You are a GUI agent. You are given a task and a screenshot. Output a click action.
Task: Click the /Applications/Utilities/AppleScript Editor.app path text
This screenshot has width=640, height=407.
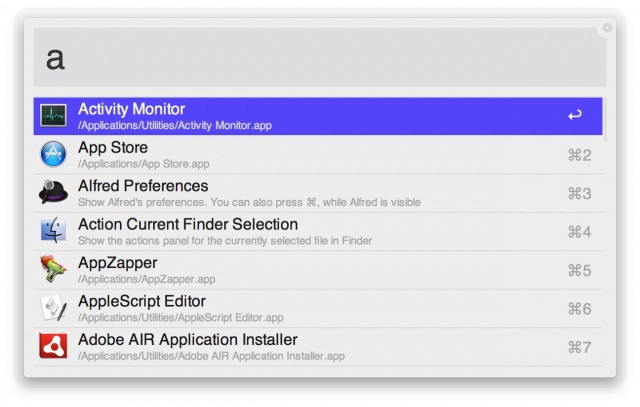180,317
